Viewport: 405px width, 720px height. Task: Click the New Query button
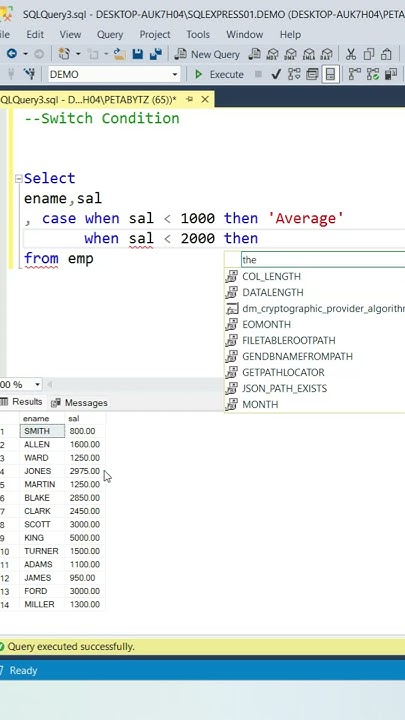(x=208, y=54)
